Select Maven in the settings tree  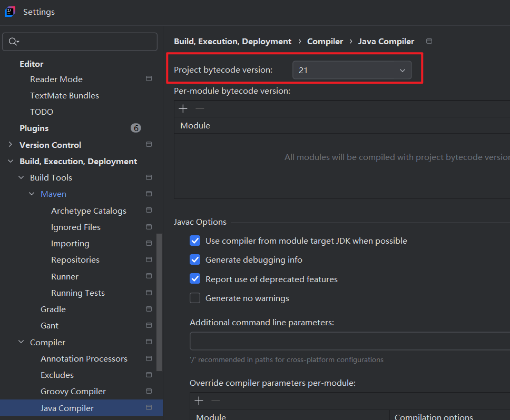[x=53, y=194]
